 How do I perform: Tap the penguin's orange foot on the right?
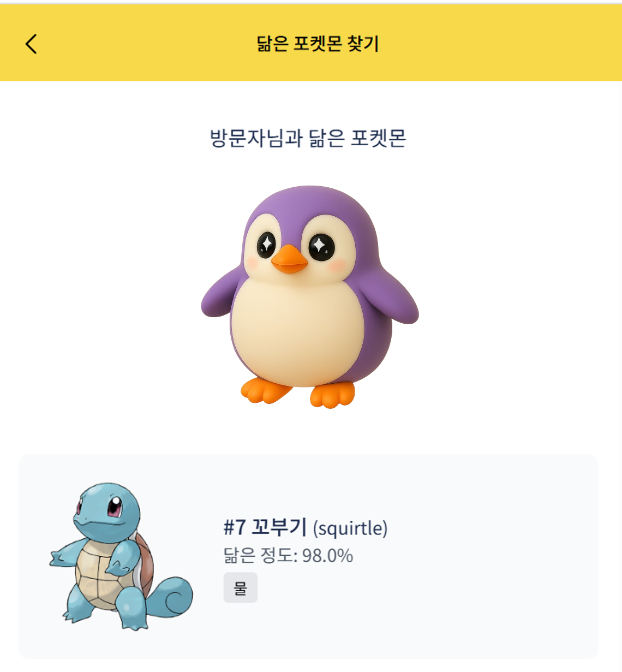pyautogui.click(x=332, y=395)
